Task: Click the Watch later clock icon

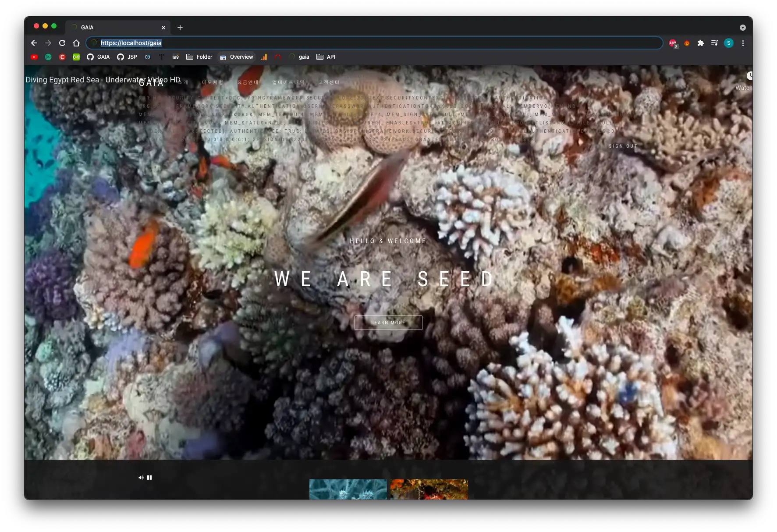Action: point(749,76)
